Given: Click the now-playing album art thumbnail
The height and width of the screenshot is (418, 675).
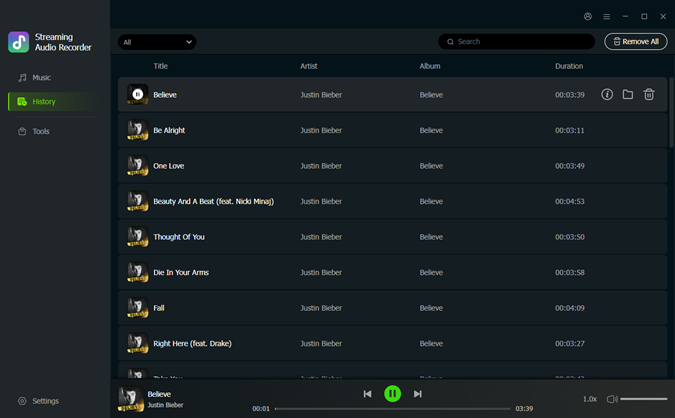Looking at the screenshot, I should [131, 399].
